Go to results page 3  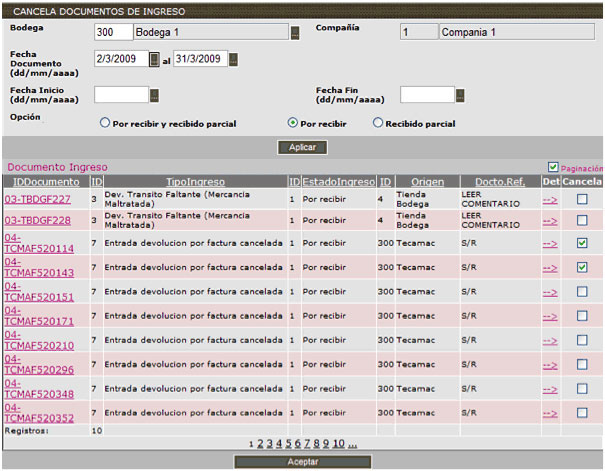pos(269,444)
